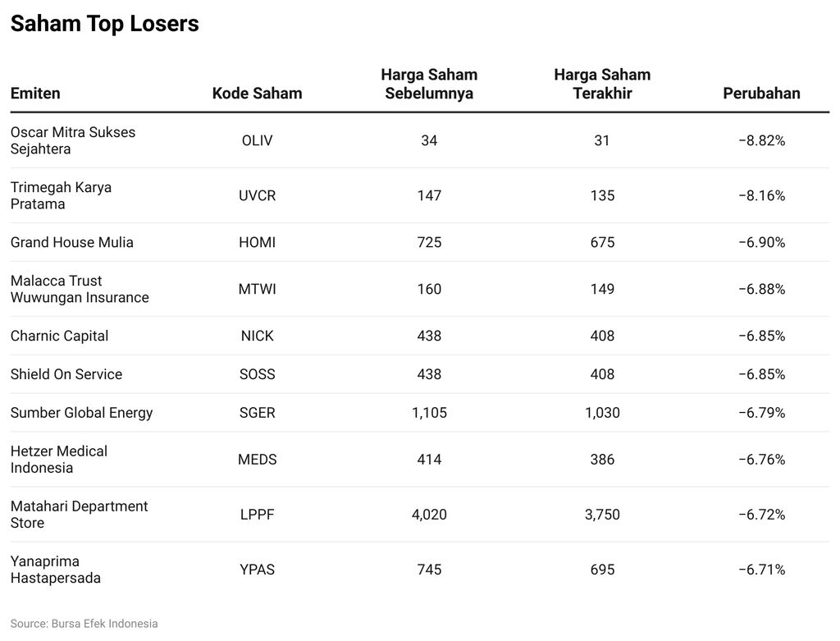This screenshot has width=840, height=641.
Task: Click the Source: Bursa Efek Indonesia text
Action: [x=84, y=624]
